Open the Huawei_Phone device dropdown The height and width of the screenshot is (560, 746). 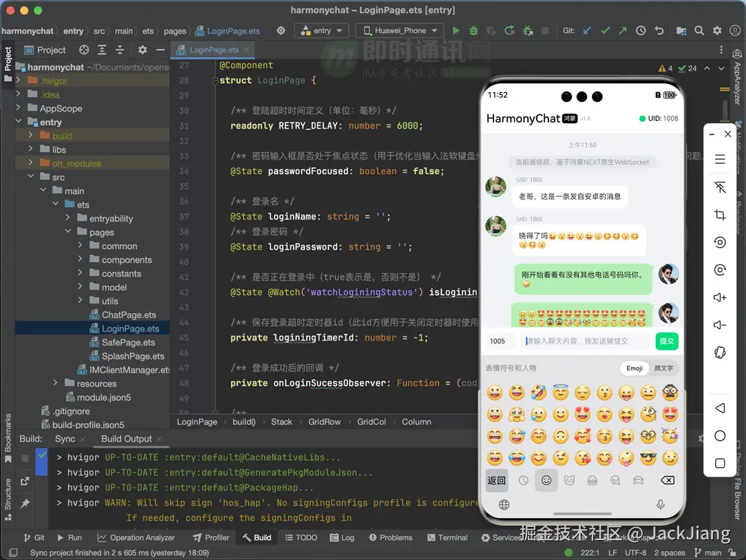click(400, 31)
